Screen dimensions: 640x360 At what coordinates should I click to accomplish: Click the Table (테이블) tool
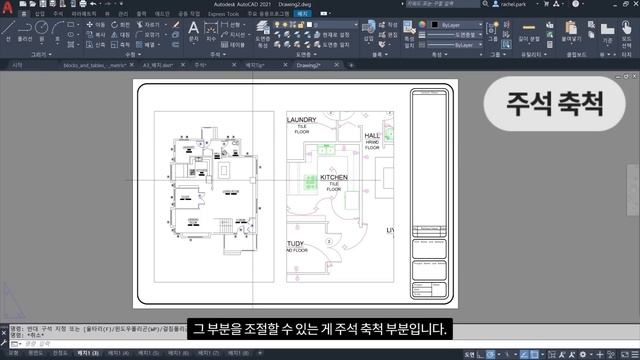(233, 44)
